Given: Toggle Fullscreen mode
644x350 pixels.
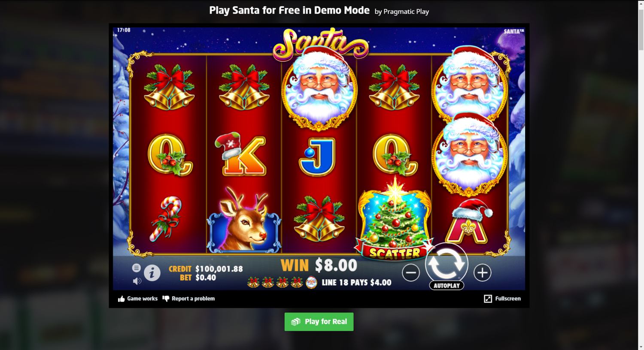Looking at the screenshot, I should pyautogui.click(x=502, y=299).
